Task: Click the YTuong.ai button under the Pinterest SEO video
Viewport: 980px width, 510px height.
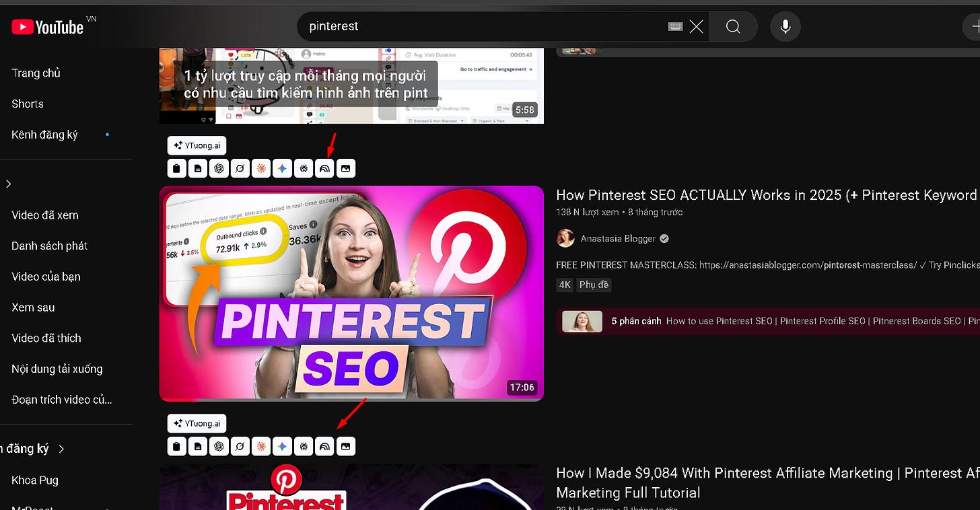Action: coord(197,423)
